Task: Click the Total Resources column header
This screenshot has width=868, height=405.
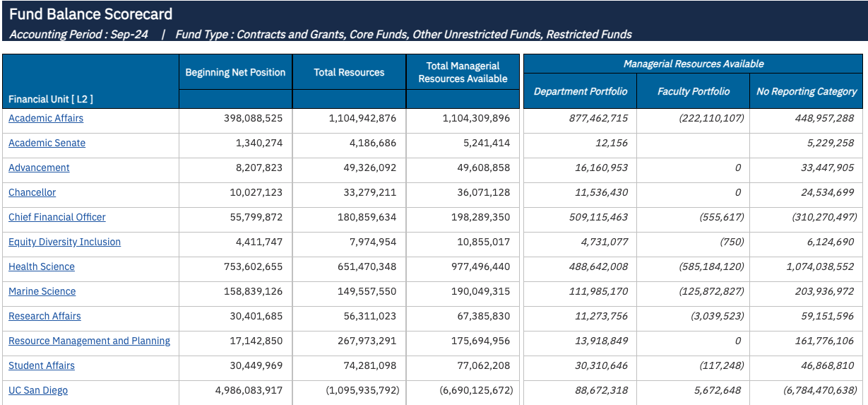Action: click(x=349, y=72)
